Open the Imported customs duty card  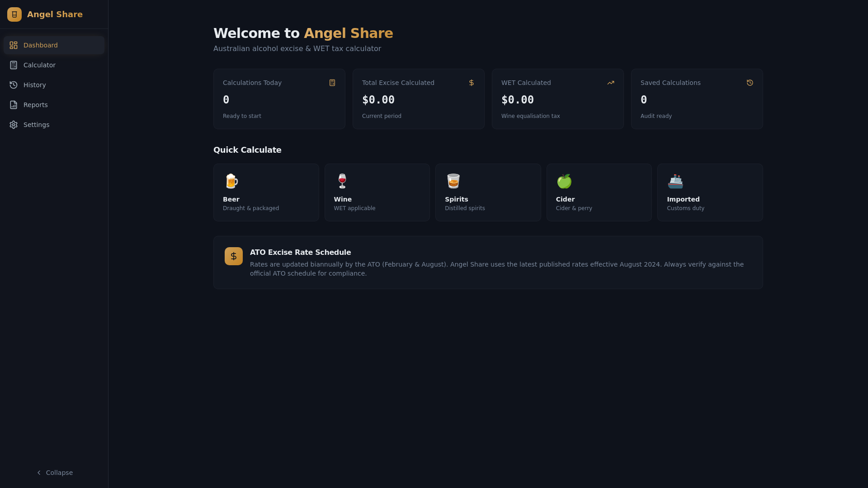click(x=710, y=192)
